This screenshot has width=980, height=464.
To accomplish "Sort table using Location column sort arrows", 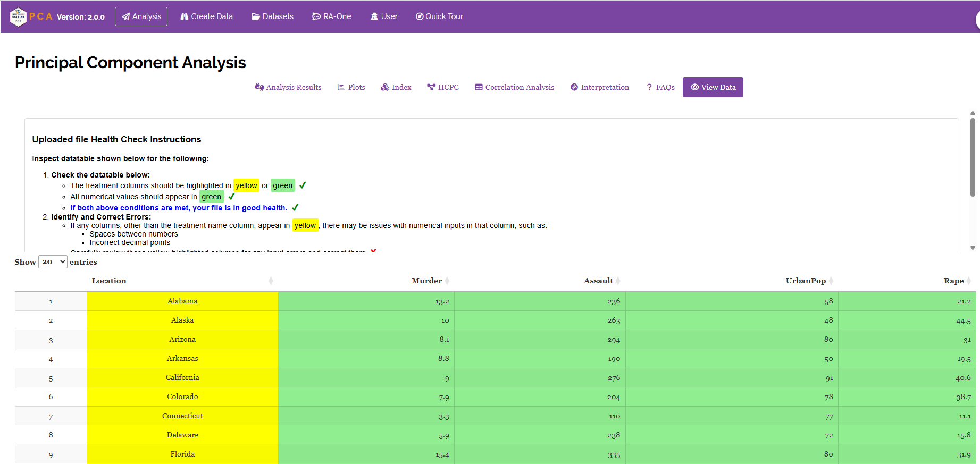I will [x=271, y=281].
